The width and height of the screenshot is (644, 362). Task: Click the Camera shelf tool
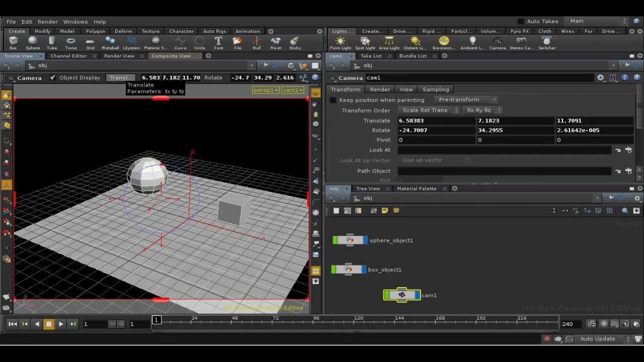click(x=497, y=43)
